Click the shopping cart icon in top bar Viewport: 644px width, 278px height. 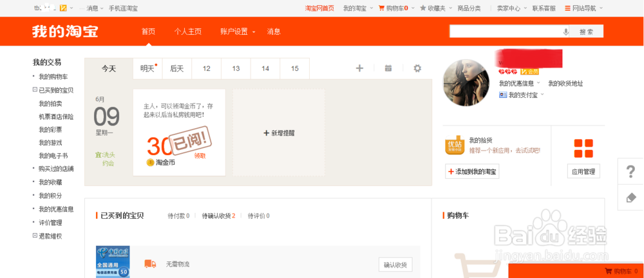pos(381,8)
